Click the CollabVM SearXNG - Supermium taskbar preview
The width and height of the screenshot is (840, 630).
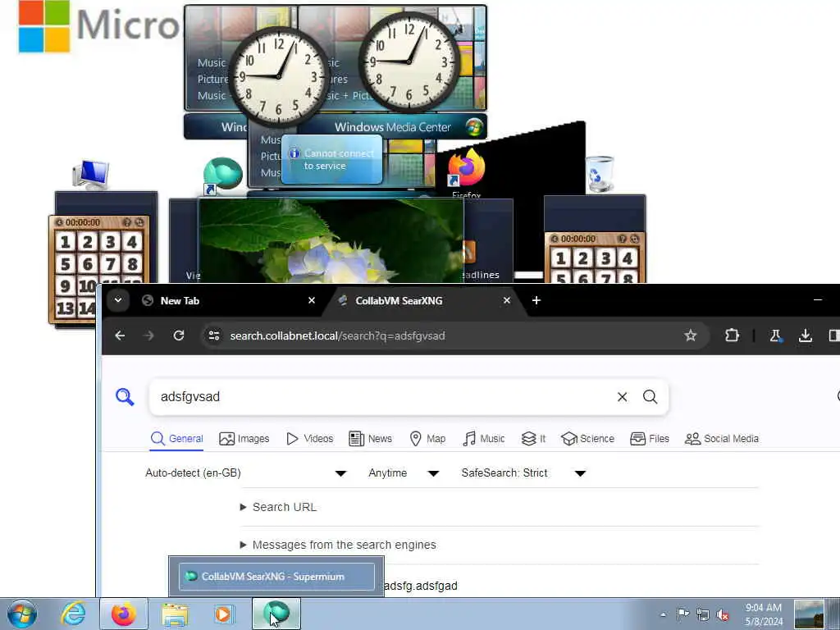(276, 577)
